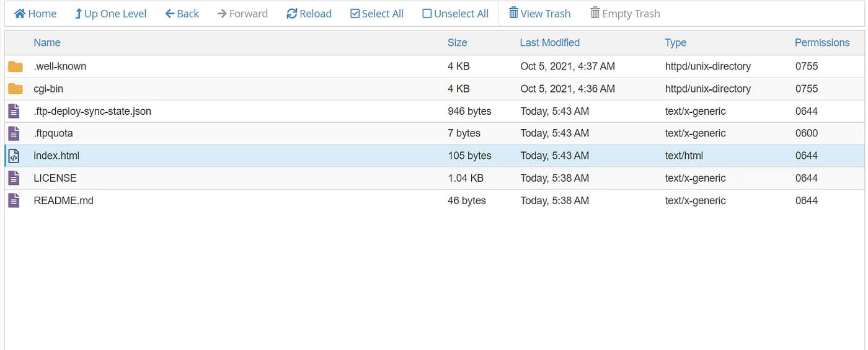868x350 pixels.
Task: Select the index.html code file icon
Action: (14, 156)
